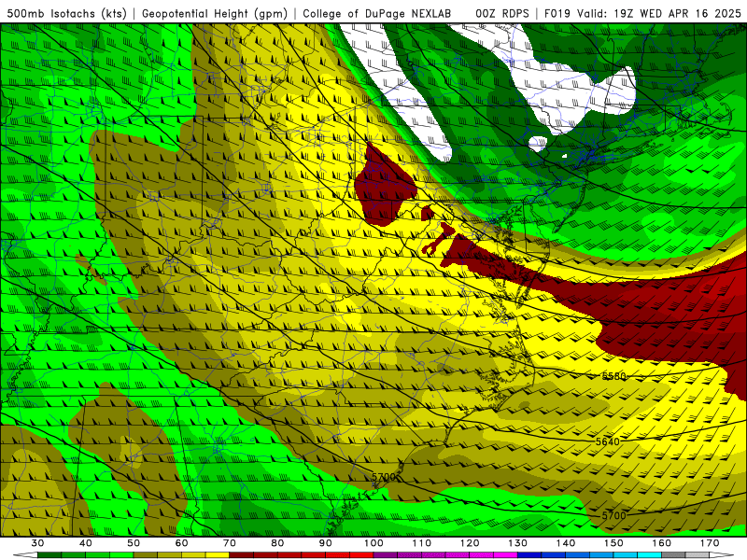The image size is (747, 560).
Task: Click the 160 value on the color scale
Action: pos(661,543)
